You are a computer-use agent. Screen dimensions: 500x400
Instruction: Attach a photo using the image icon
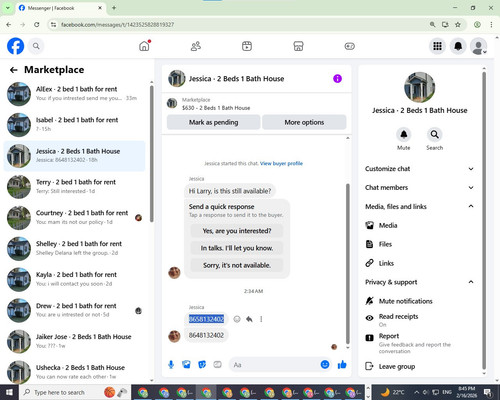coord(186,365)
